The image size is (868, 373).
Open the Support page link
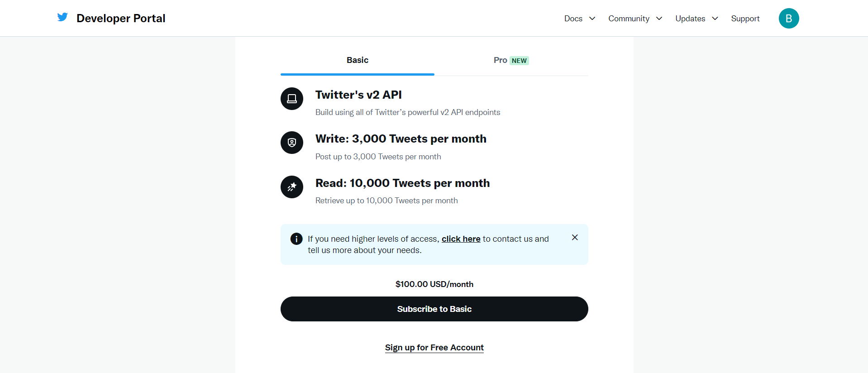745,19
